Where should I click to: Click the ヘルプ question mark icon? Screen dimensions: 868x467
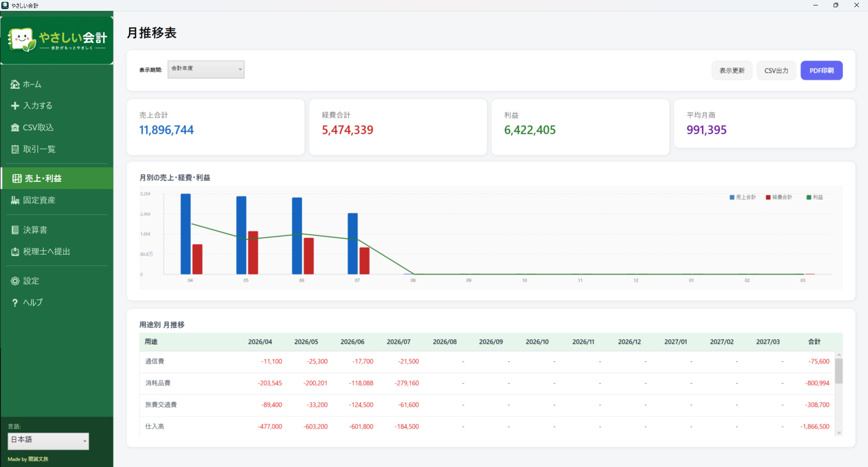[15, 303]
